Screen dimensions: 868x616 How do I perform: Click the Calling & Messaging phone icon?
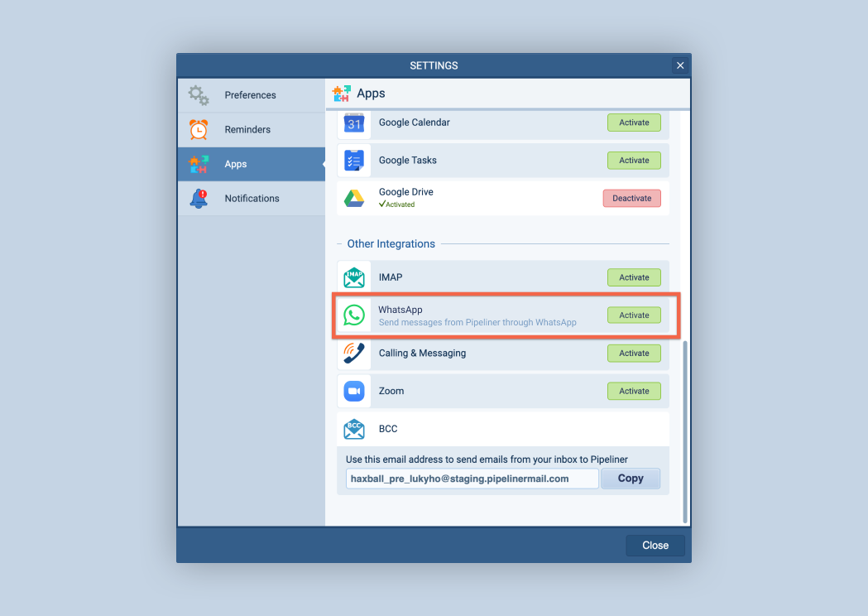click(353, 353)
